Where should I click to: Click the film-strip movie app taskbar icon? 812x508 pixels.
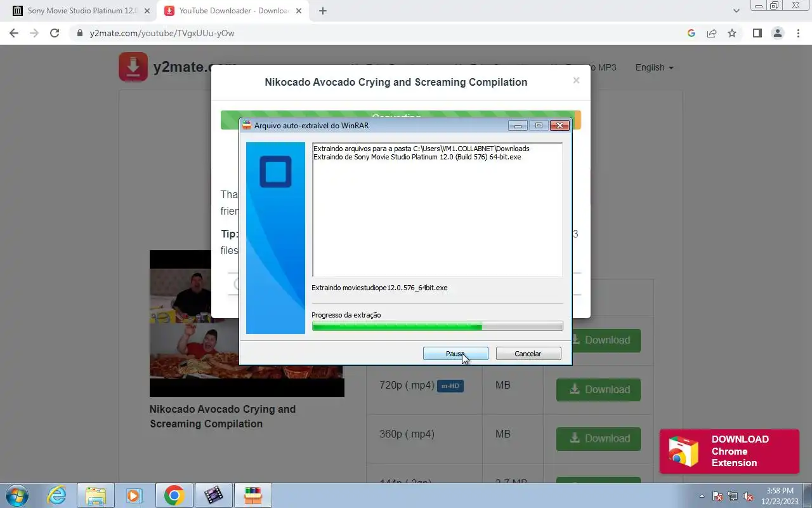click(x=214, y=495)
